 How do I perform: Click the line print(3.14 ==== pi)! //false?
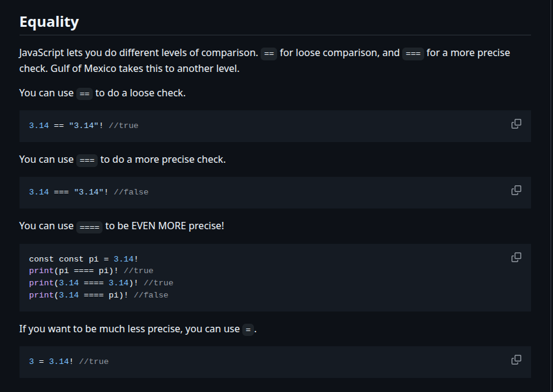pos(98,295)
